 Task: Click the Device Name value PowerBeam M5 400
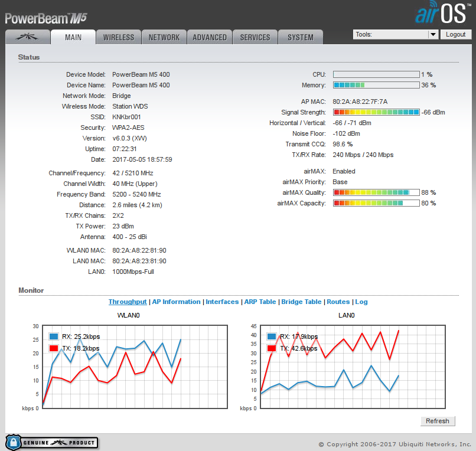coord(141,85)
